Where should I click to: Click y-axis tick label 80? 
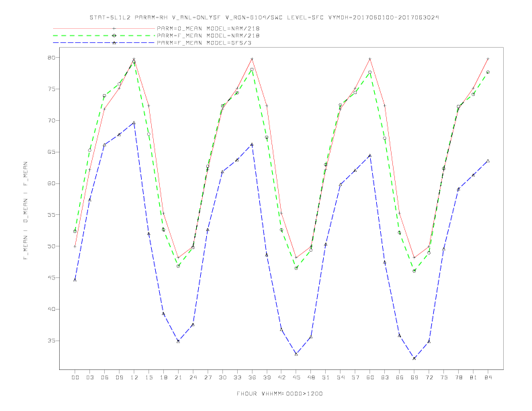pyautogui.click(x=51, y=58)
